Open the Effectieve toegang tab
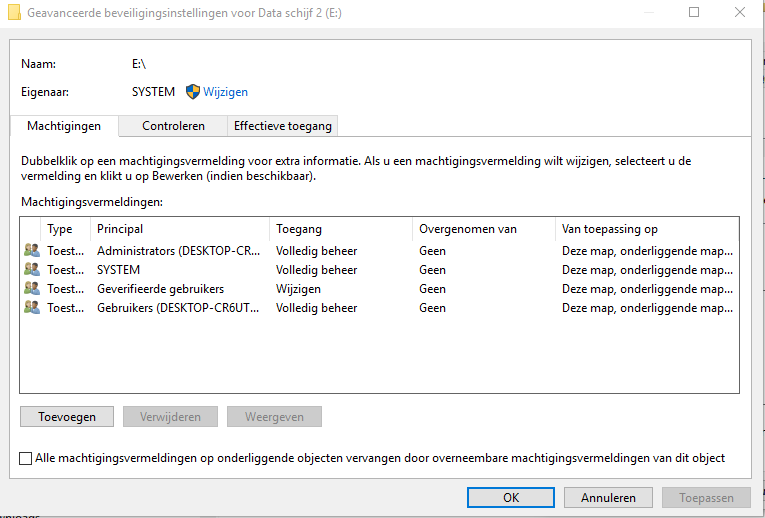The height and width of the screenshot is (518, 765). tap(282, 126)
